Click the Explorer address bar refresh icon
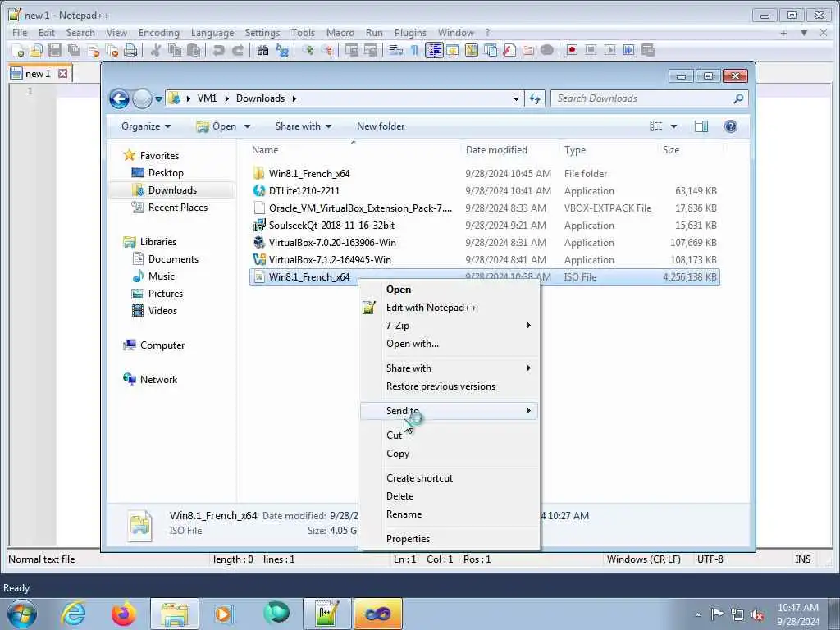The image size is (840, 630). tap(535, 98)
